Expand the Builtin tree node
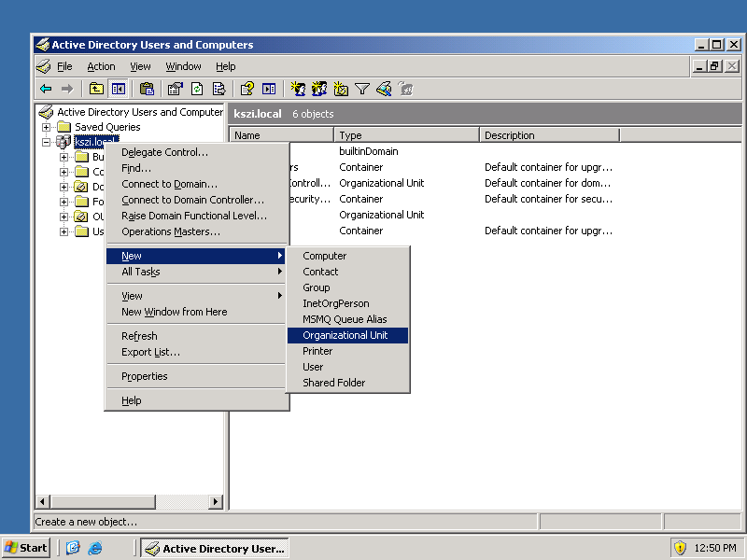747x560 pixels. click(x=63, y=157)
